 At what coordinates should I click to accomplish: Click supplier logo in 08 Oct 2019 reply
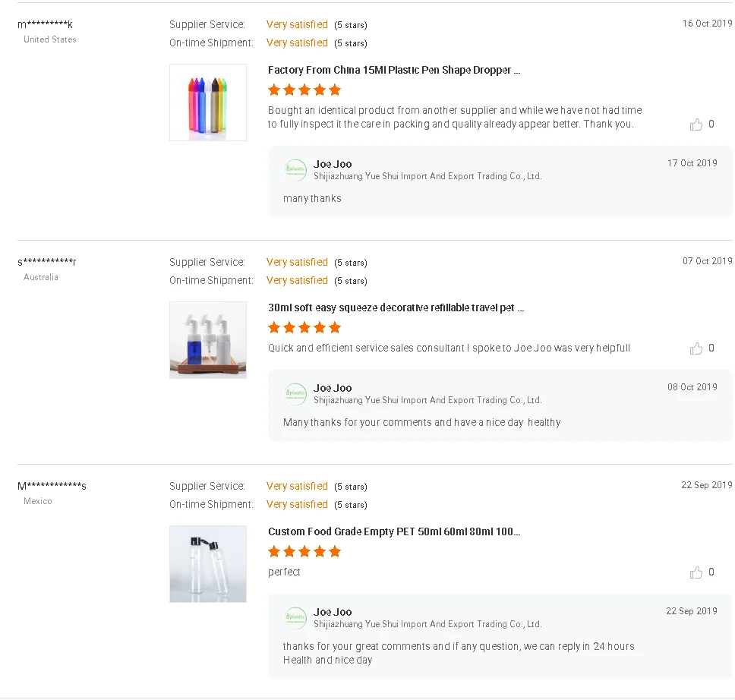295,394
